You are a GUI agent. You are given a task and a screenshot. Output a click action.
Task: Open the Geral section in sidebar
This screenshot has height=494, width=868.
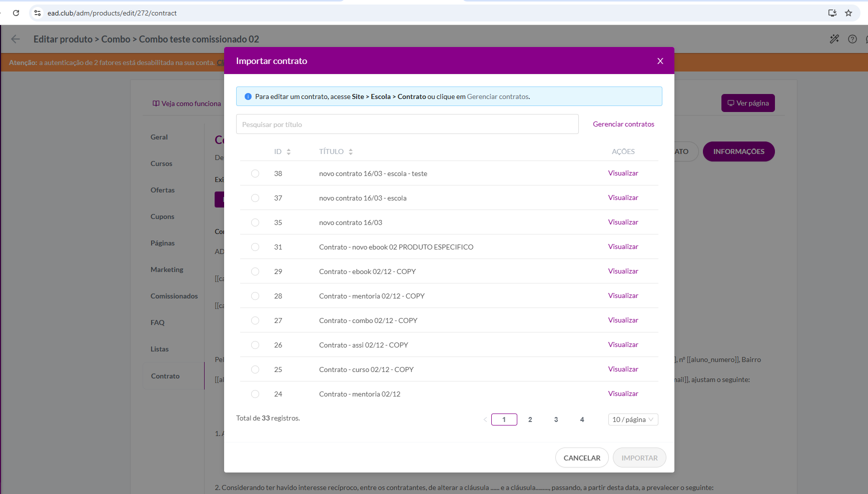pyautogui.click(x=159, y=137)
